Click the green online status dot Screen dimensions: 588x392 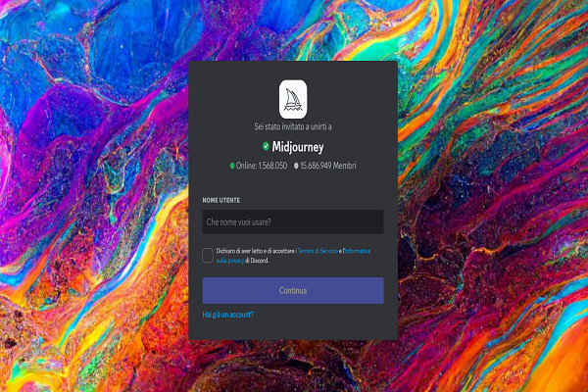(x=232, y=166)
